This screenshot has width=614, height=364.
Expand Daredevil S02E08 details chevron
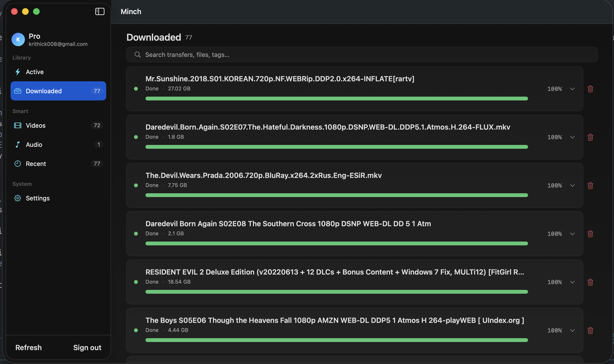(x=572, y=234)
